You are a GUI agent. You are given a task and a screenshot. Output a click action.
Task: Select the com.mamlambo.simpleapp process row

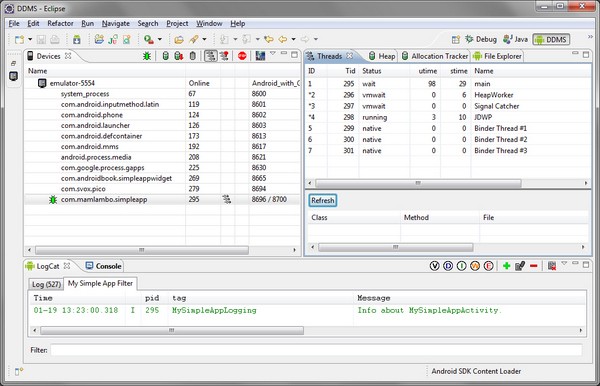coord(162,199)
